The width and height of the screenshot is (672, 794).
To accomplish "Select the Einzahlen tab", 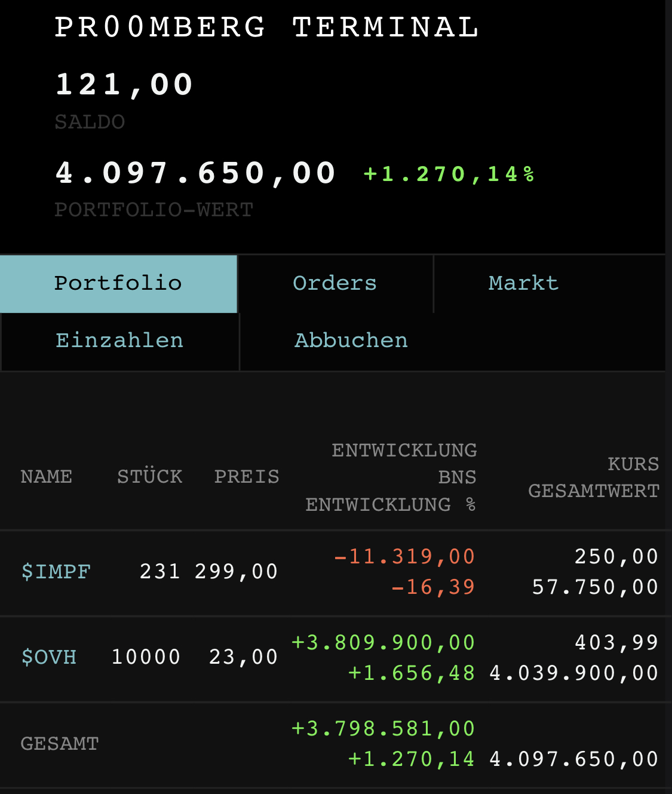I will coord(119,341).
